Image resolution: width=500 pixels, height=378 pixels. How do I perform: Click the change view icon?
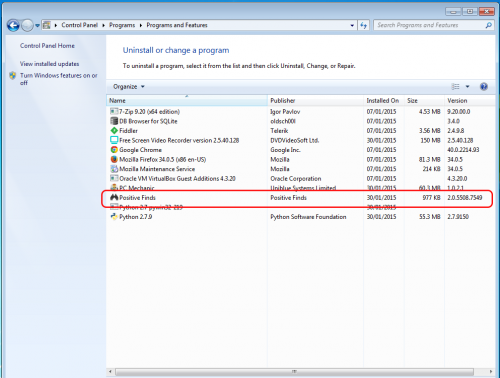click(x=455, y=87)
